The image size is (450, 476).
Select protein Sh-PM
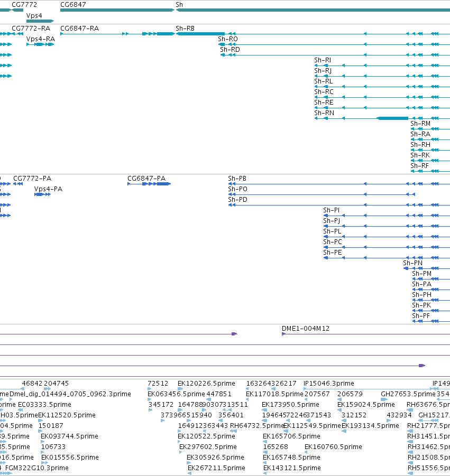pos(422,274)
